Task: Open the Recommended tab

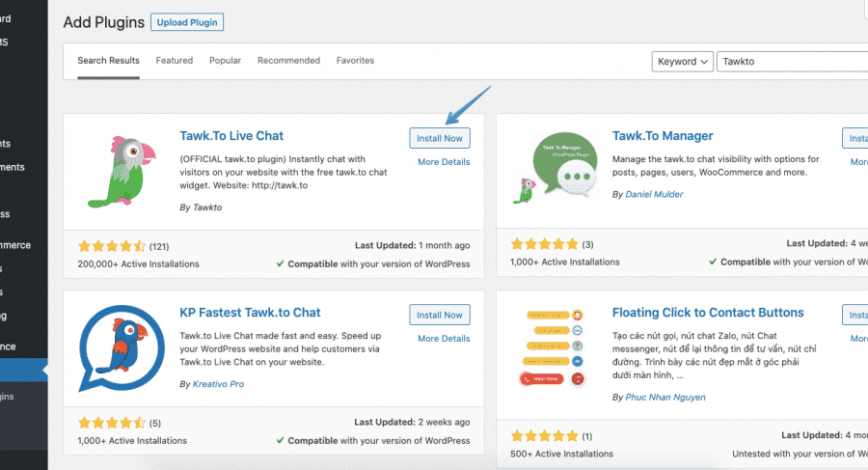Action: (x=288, y=61)
